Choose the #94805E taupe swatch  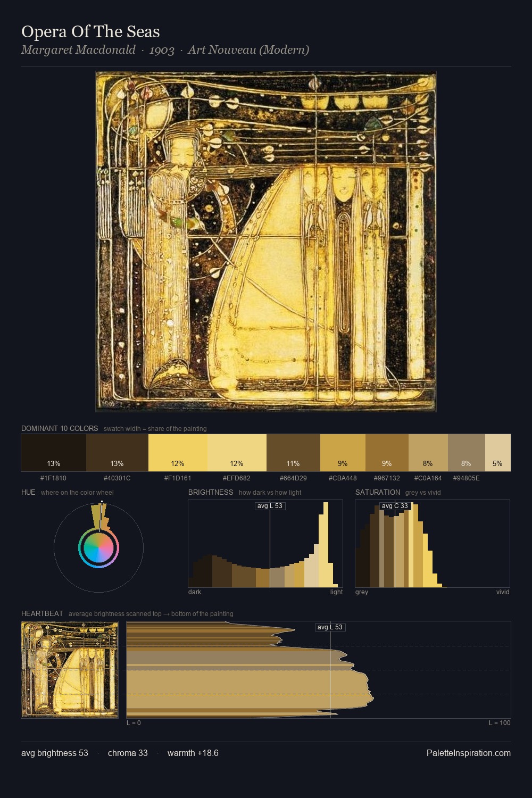click(x=467, y=453)
